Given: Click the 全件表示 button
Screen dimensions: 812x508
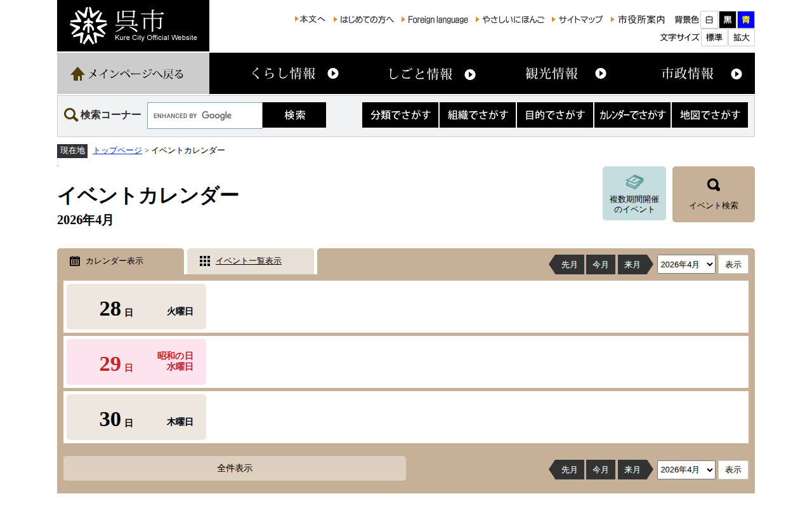Looking at the screenshot, I should pyautogui.click(x=235, y=469).
